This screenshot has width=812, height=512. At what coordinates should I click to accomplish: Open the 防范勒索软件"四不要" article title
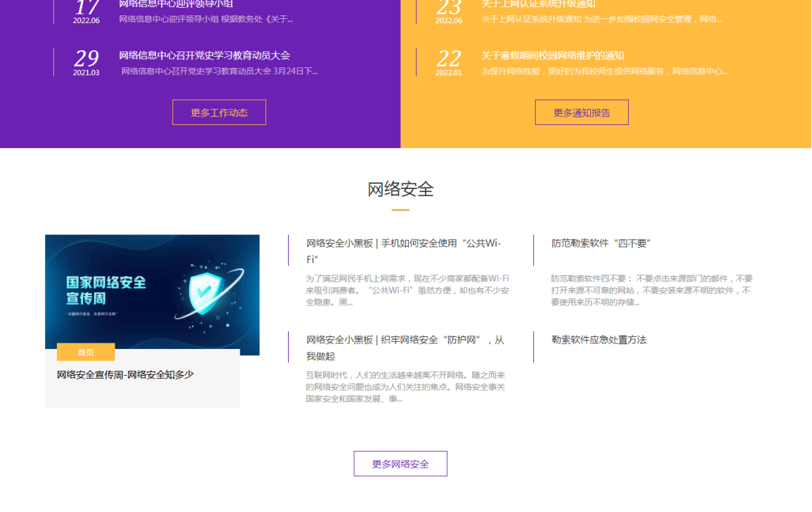tap(601, 244)
